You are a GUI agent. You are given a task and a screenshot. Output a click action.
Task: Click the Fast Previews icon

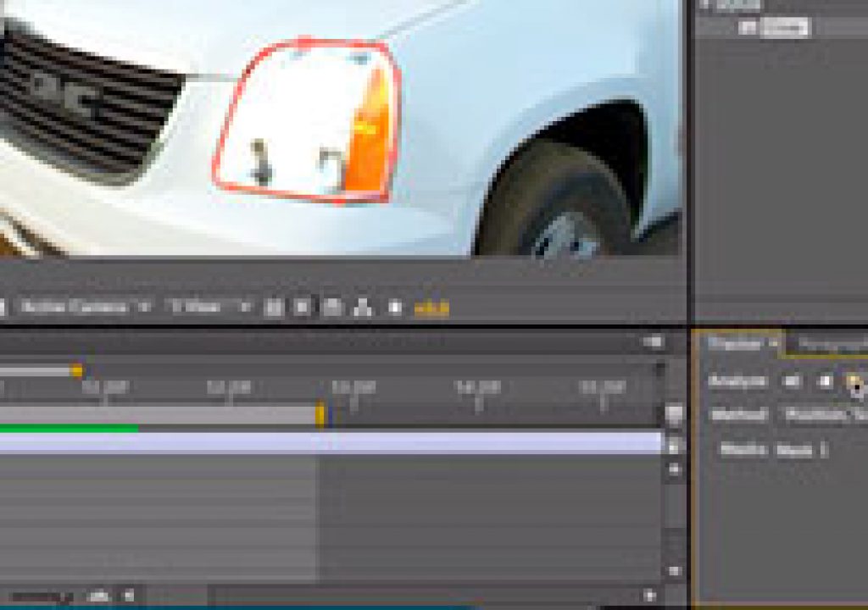click(x=303, y=308)
